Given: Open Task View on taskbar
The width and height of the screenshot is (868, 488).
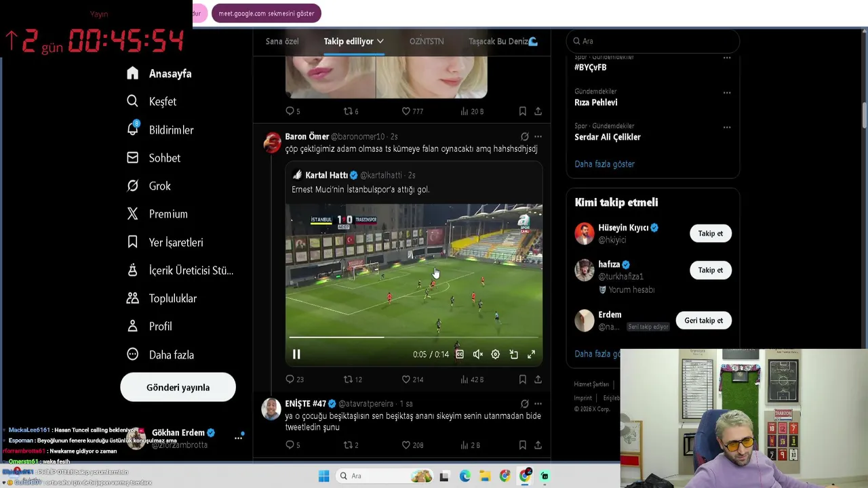Looking at the screenshot, I should tap(444, 476).
